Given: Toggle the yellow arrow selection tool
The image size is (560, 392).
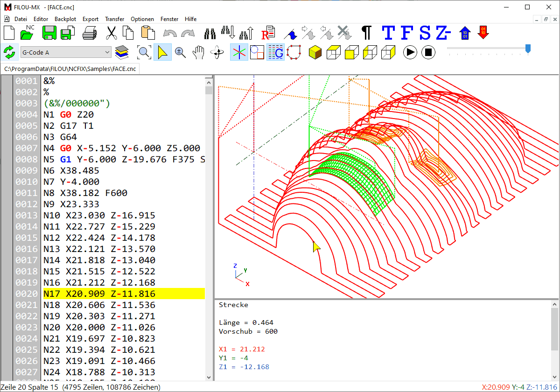Looking at the screenshot, I should click(162, 52).
